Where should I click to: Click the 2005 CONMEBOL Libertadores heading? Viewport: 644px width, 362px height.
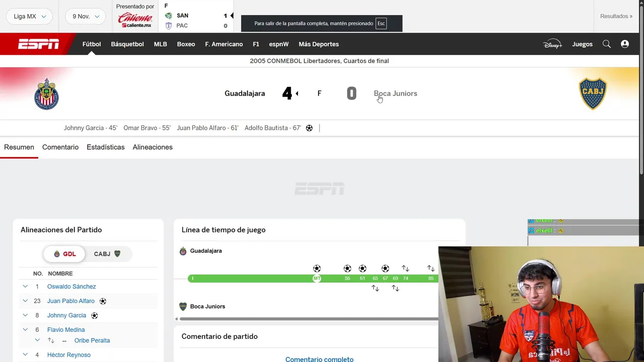pyautogui.click(x=319, y=61)
